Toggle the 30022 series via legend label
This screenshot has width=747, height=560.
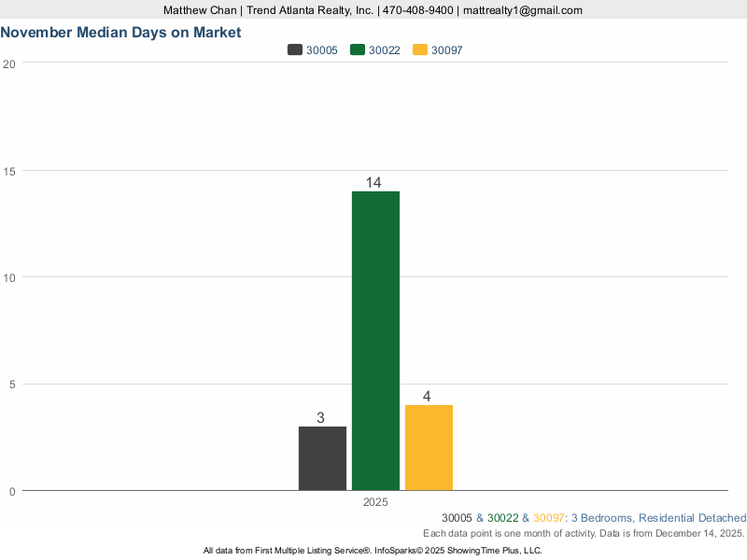(x=385, y=50)
